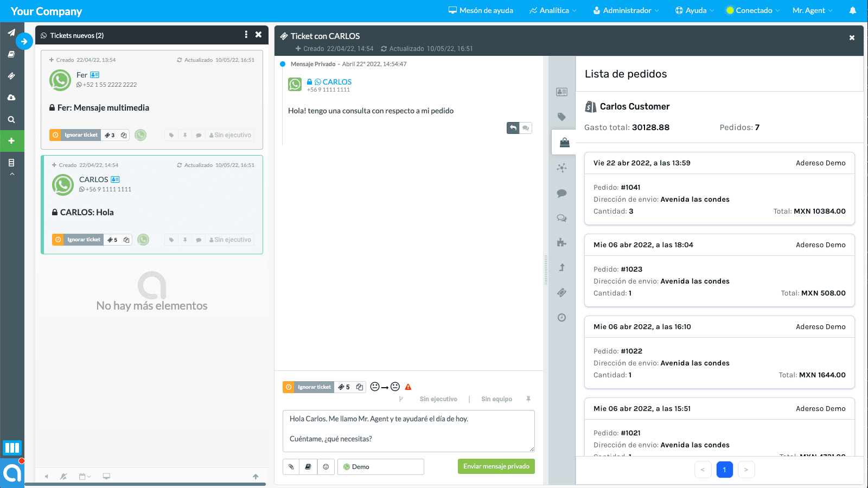Click the red warning triangle icon
Screen dimensions: 868x488
pos(408,387)
